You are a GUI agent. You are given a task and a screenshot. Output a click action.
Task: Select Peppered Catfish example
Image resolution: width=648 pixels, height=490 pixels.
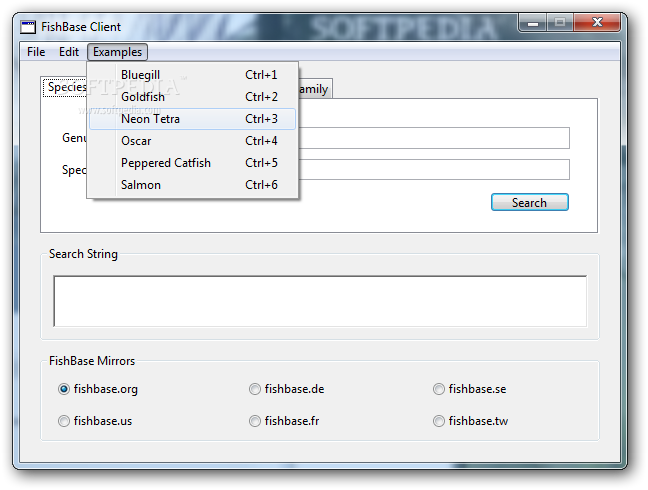(193, 163)
